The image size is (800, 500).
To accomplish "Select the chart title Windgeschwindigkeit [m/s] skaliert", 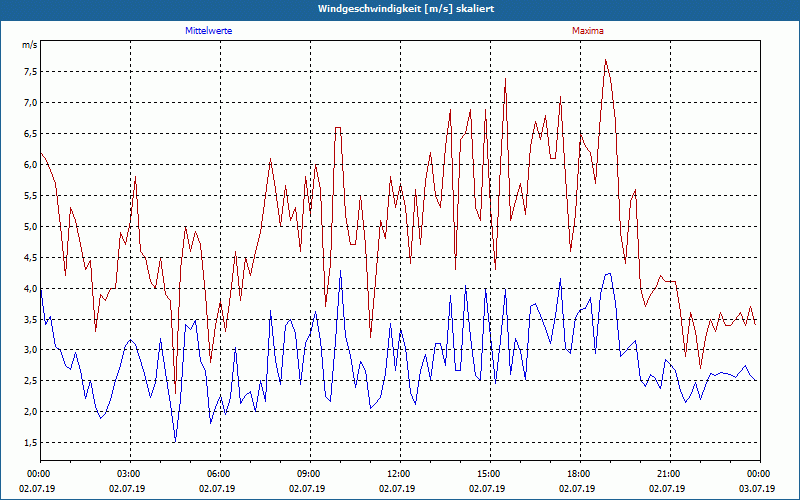I will coord(406,9).
